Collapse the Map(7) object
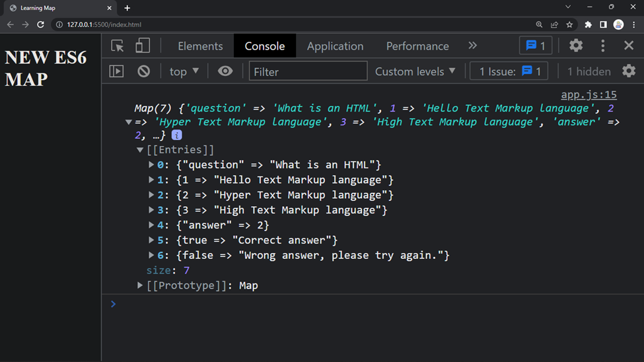Screen dimensions: 644x362 click(x=129, y=122)
